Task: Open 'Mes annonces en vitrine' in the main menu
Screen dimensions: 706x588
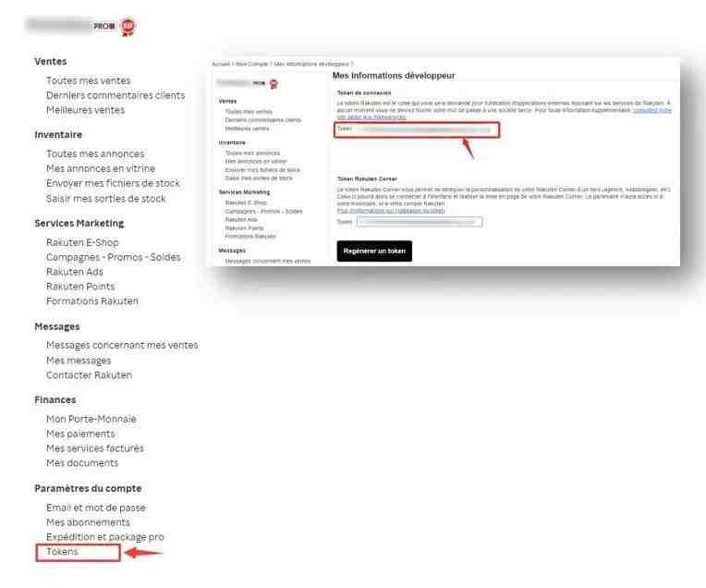Action: (101, 168)
